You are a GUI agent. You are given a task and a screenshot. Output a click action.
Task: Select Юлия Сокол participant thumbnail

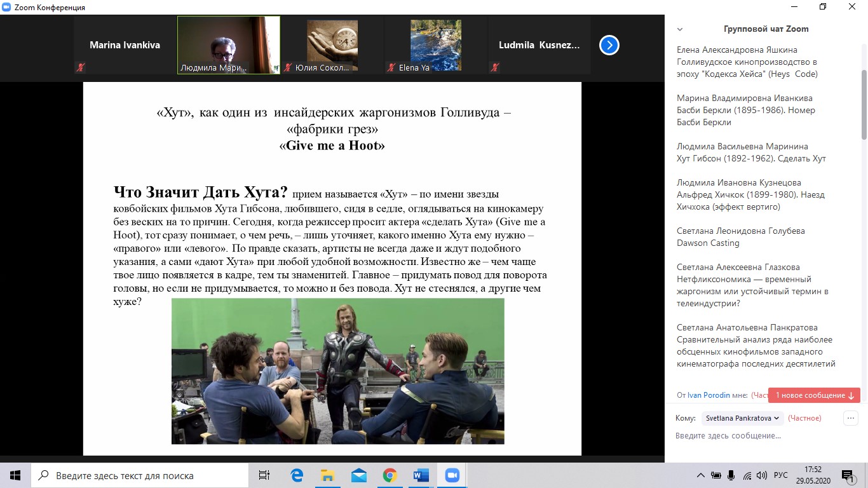pyautogui.click(x=332, y=45)
